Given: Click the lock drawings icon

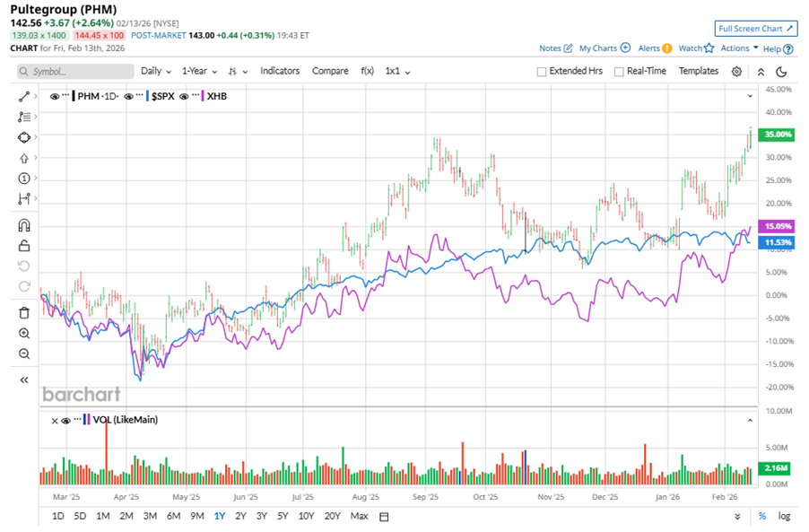Looking at the screenshot, I should tap(24, 245).
